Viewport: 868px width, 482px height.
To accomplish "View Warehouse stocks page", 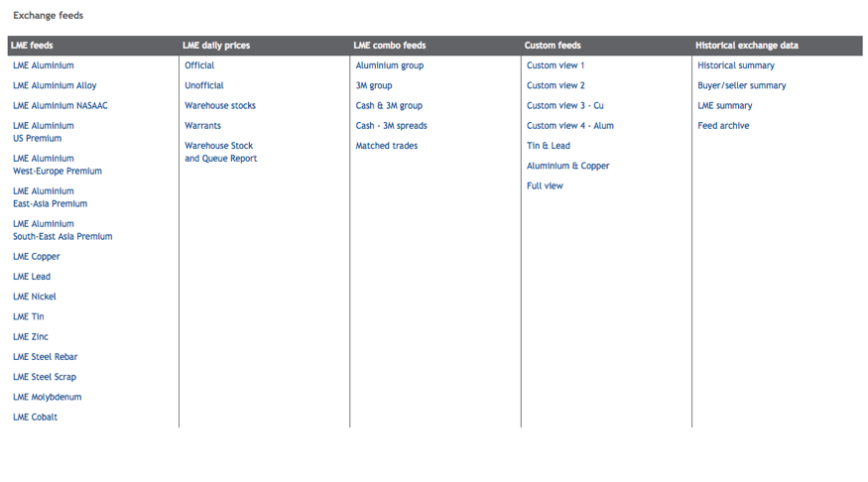I will 220,105.
